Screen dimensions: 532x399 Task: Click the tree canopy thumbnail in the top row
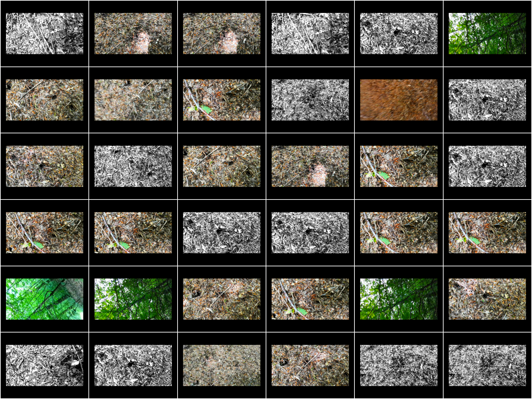pyautogui.click(x=487, y=34)
